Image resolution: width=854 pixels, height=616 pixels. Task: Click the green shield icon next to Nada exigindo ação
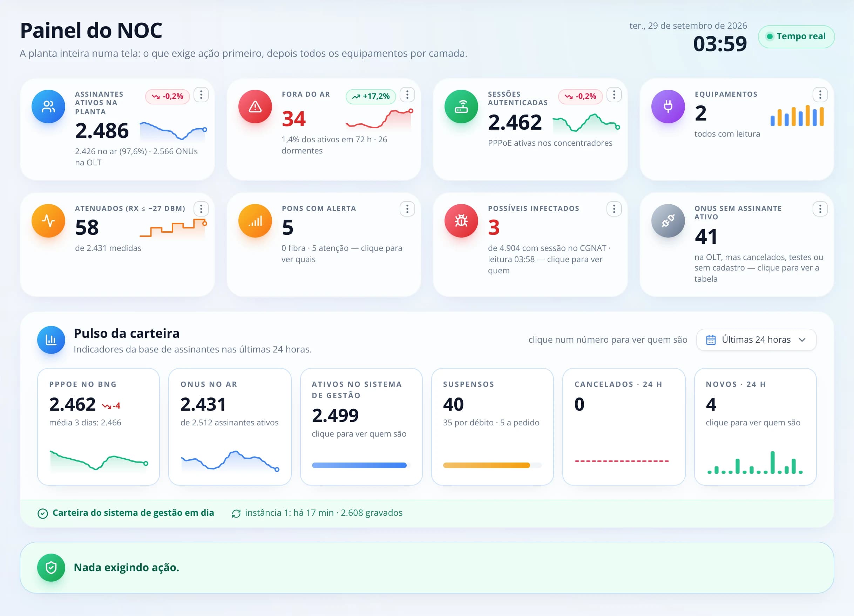51,567
